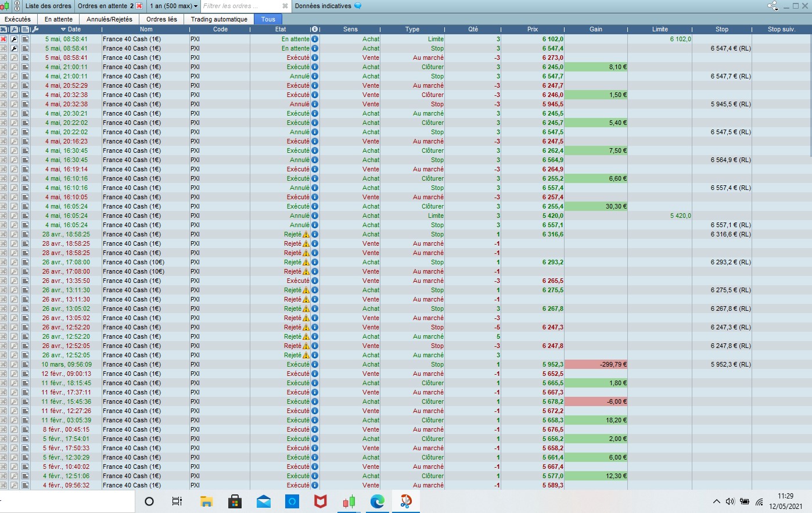Sort by the Etat column header
Viewport: 812px width, 513px height.
click(x=281, y=29)
